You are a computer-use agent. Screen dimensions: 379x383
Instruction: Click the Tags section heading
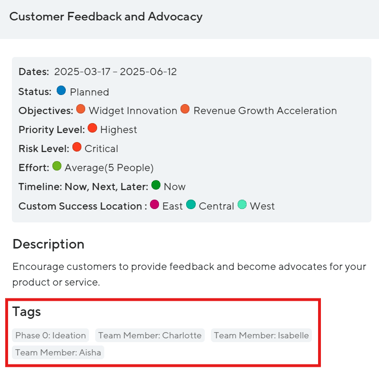point(27,312)
